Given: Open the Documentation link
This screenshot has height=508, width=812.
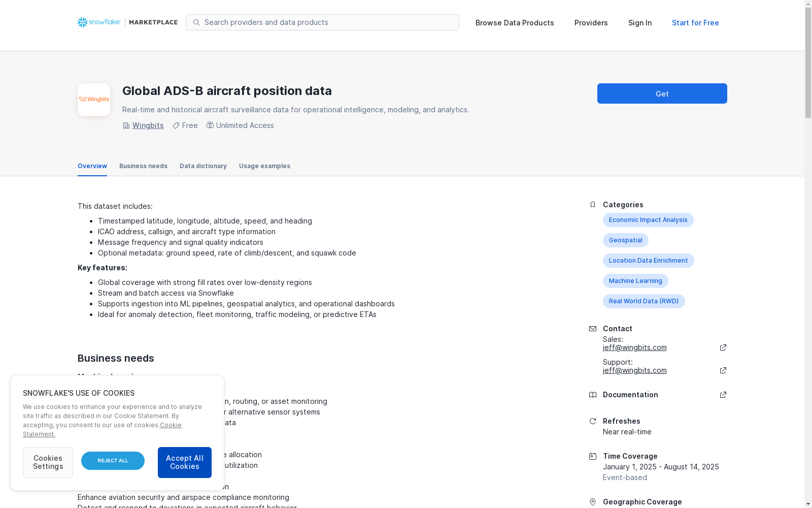Looking at the screenshot, I should [x=630, y=395].
